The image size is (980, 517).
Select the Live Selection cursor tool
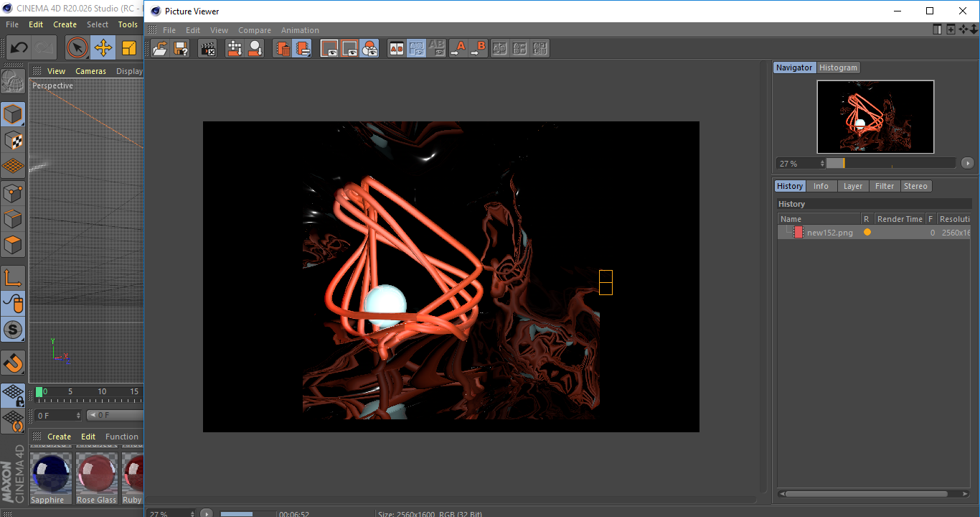point(77,48)
